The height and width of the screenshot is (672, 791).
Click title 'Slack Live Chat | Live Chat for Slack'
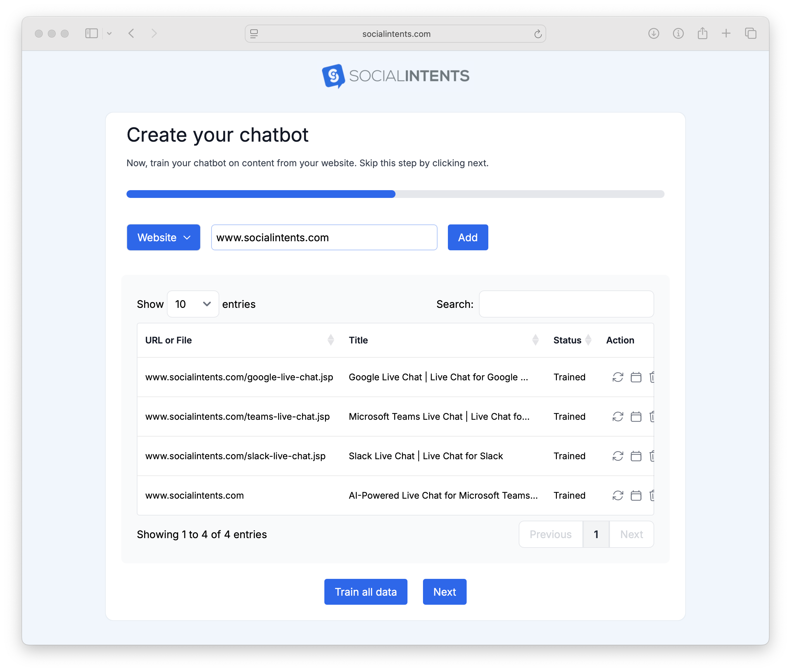pyautogui.click(x=426, y=456)
